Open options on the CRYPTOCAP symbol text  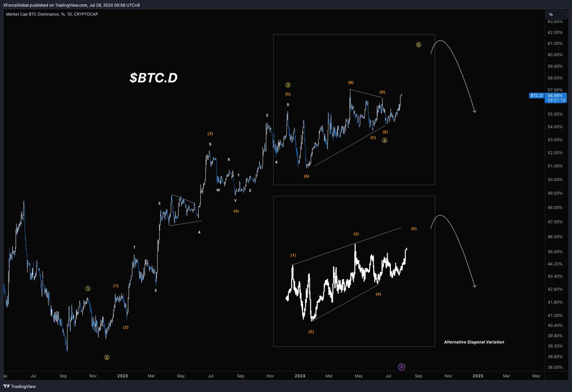point(88,14)
